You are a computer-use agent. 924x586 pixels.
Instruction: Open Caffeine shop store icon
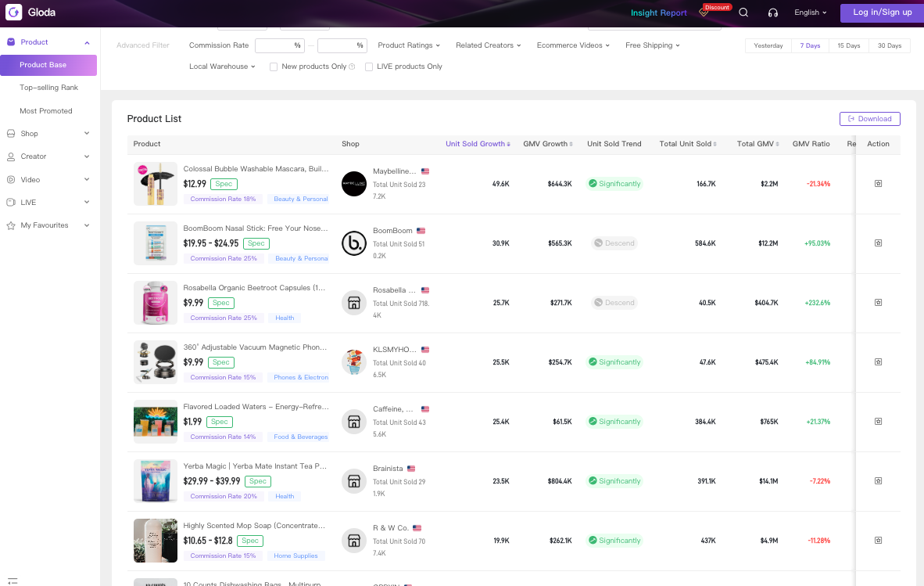(354, 422)
